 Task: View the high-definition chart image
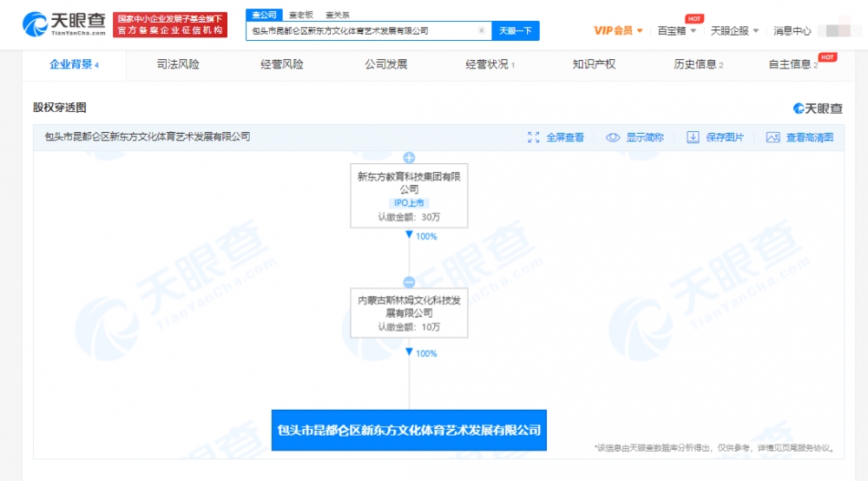pyautogui.click(x=799, y=137)
